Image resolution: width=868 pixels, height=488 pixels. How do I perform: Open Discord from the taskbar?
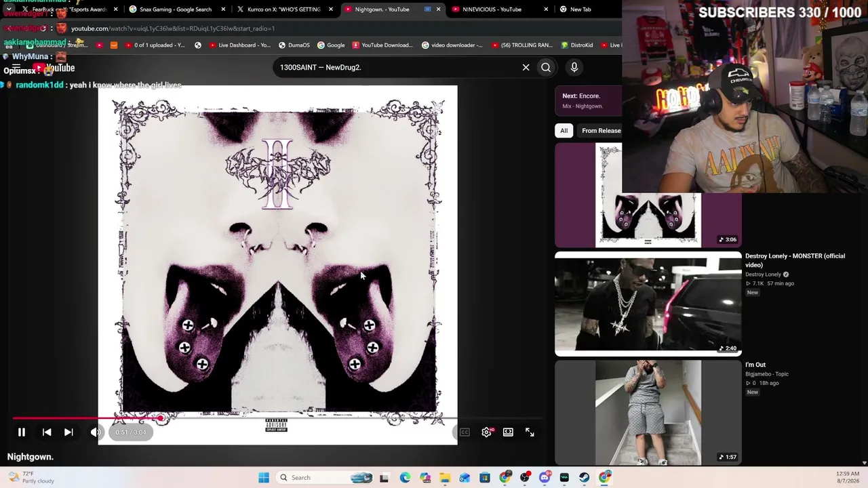click(x=545, y=478)
